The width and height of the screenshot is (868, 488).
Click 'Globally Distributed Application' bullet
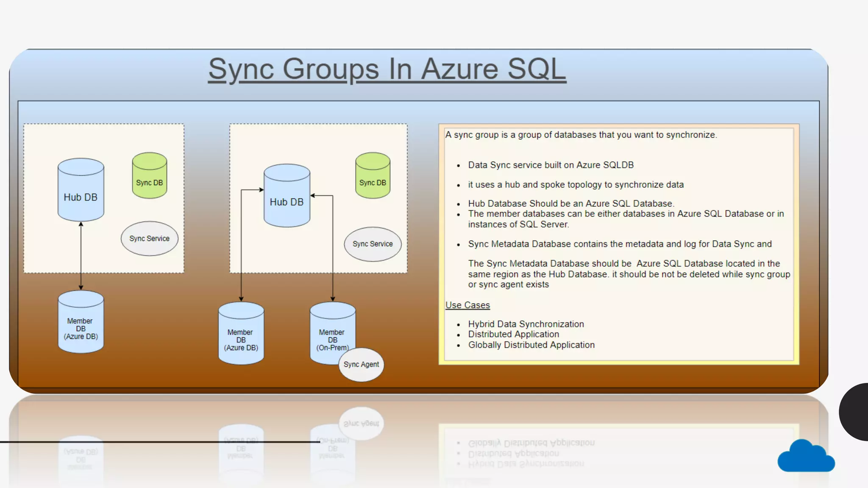click(x=531, y=345)
